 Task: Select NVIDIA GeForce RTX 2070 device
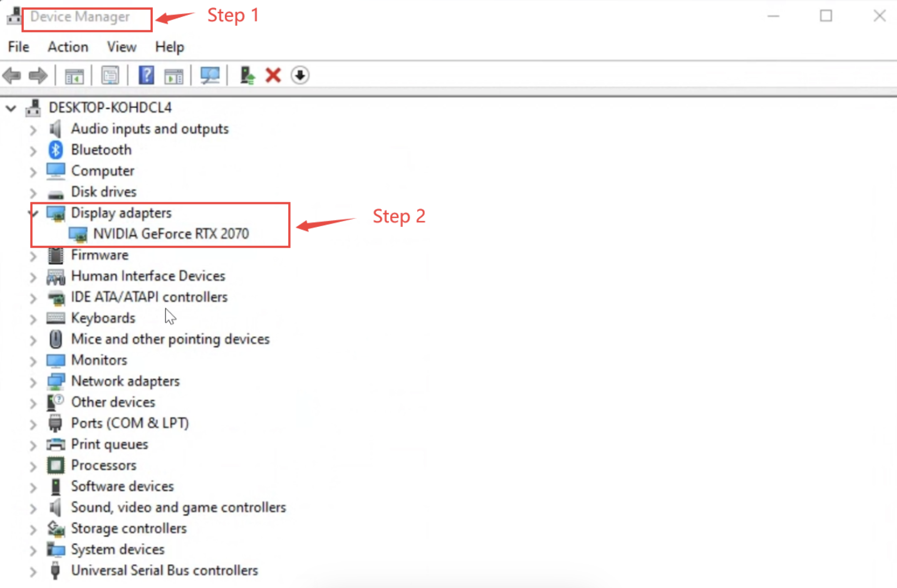pos(171,234)
